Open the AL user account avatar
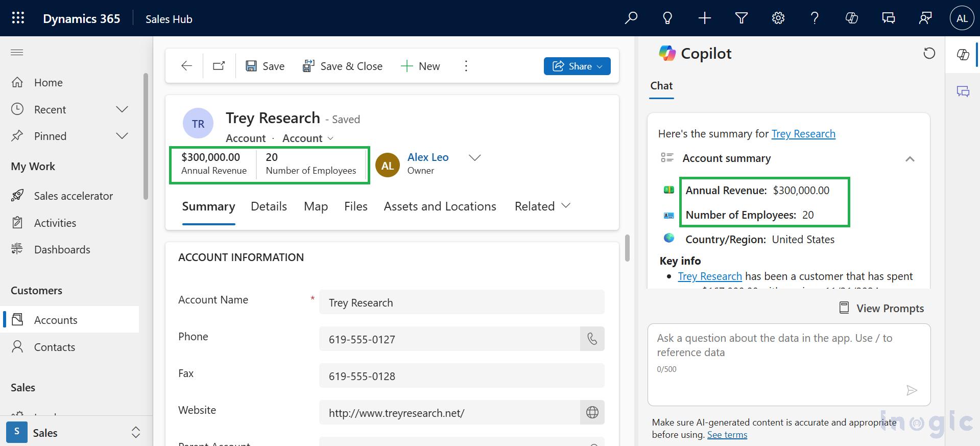980x446 pixels. point(962,18)
